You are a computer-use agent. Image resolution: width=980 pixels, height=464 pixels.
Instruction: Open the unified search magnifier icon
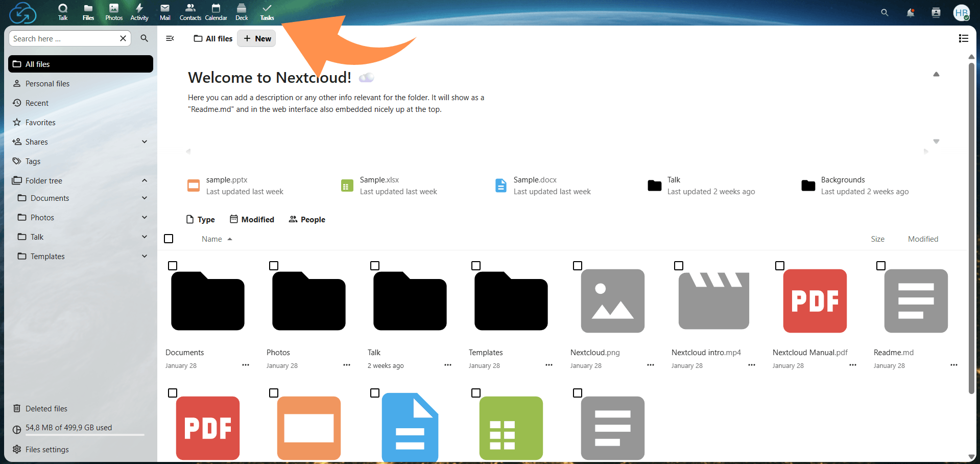tap(884, 13)
